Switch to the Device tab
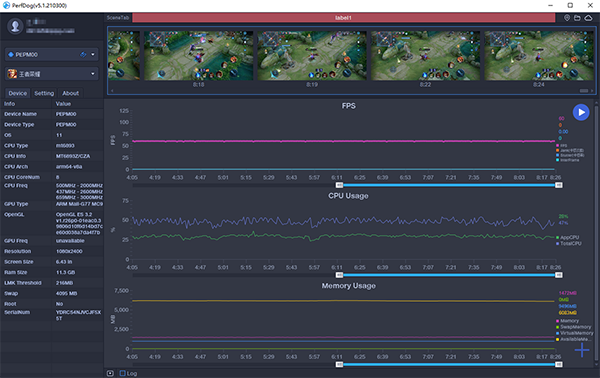This screenshot has height=378, width=600. click(x=18, y=93)
